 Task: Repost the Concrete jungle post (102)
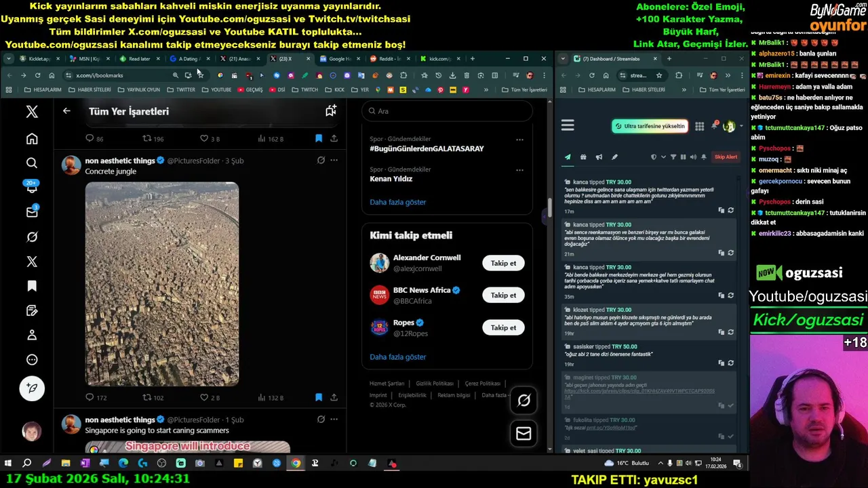pos(146,398)
